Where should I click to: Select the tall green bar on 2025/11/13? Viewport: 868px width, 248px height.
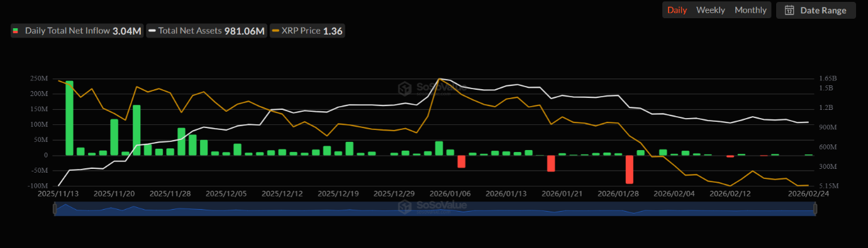tap(69, 118)
